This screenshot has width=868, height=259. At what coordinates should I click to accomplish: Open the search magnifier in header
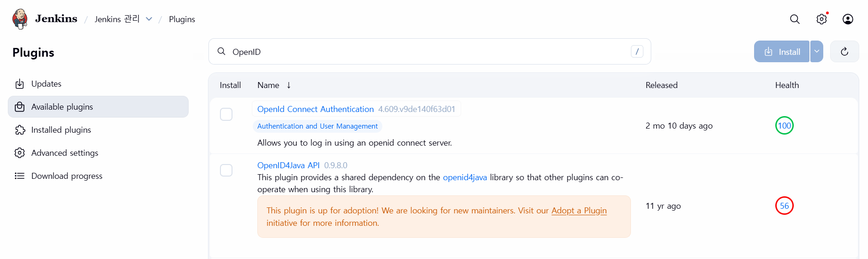[x=795, y=19]
